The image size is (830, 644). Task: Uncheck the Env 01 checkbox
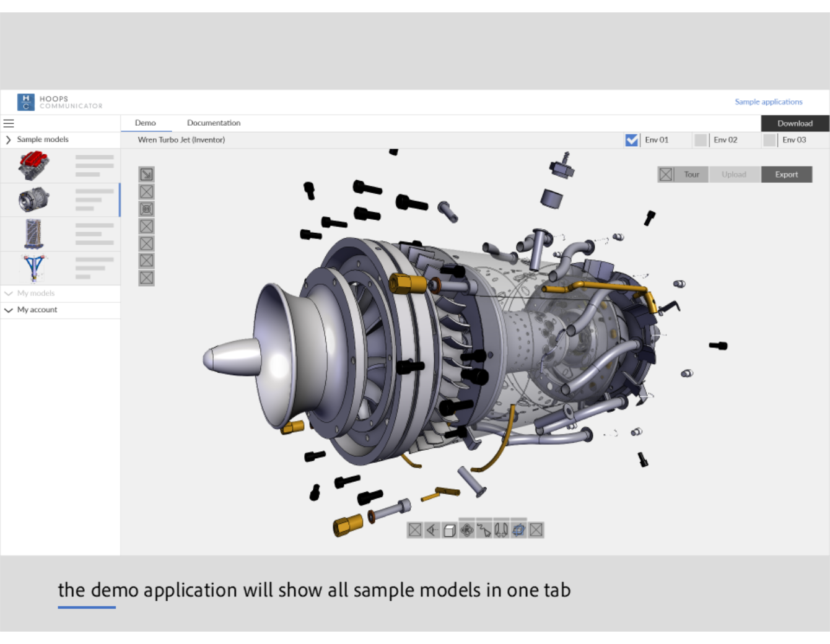[632, 140]
